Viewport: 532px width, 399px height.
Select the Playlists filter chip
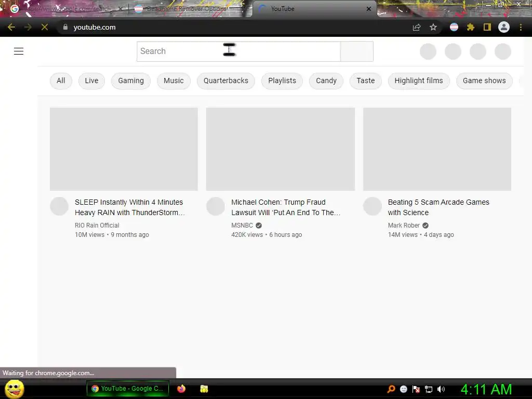click(x=282, y=81)
